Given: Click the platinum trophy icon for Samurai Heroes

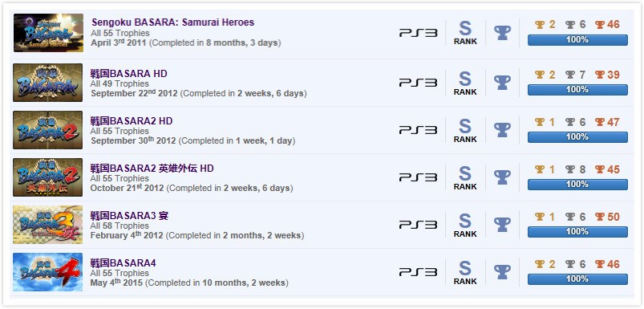Looking at the screenshot, I should 502,33.
